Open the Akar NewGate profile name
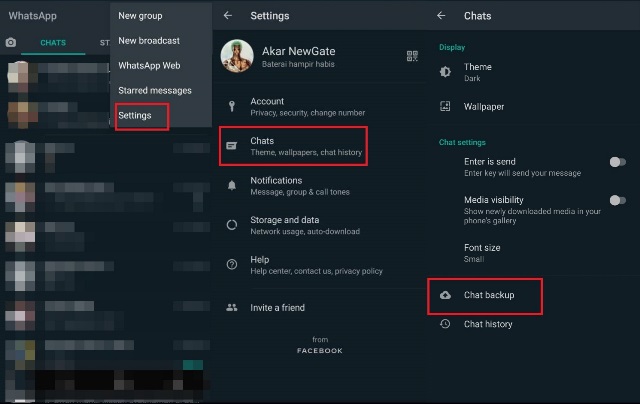Screen dimensions: 640x404 (299, 51)
